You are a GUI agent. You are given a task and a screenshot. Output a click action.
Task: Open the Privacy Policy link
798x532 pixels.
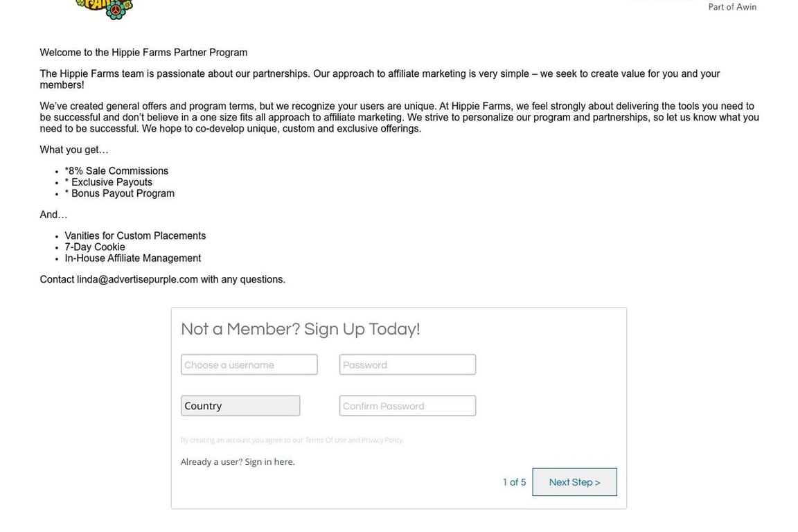382,440
